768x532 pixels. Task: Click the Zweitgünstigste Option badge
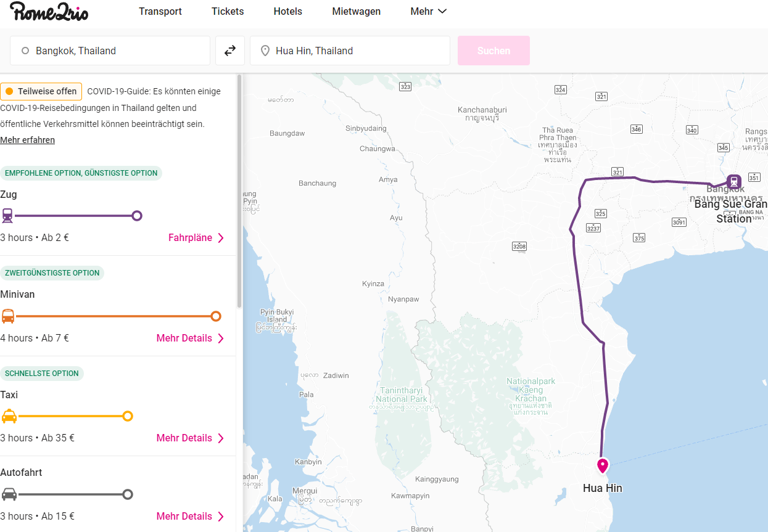[x=52, y=273]
